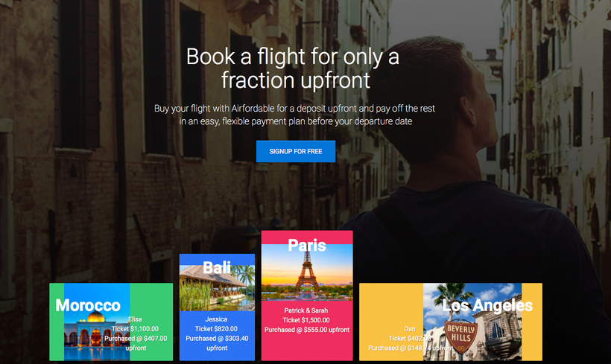
Task: Click the Ticket $820.00 price text
Action: pyautogui.click(x=216, y=329)
